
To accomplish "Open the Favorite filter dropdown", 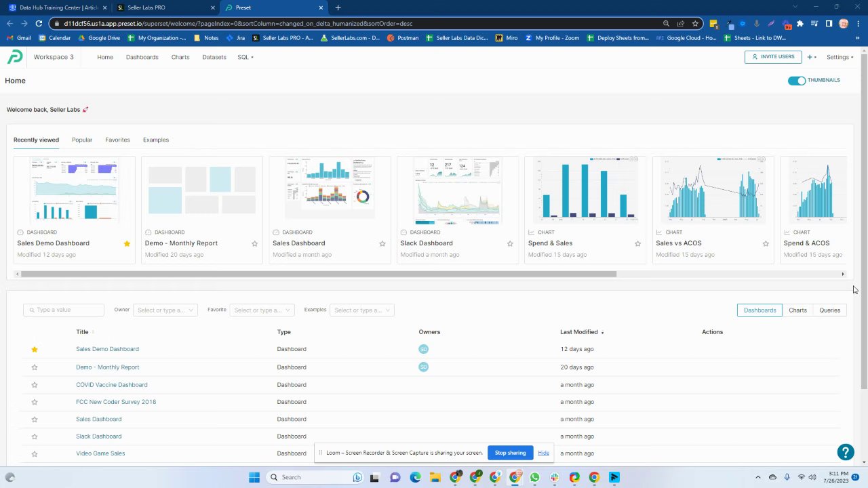I will [x=262, y=310].
